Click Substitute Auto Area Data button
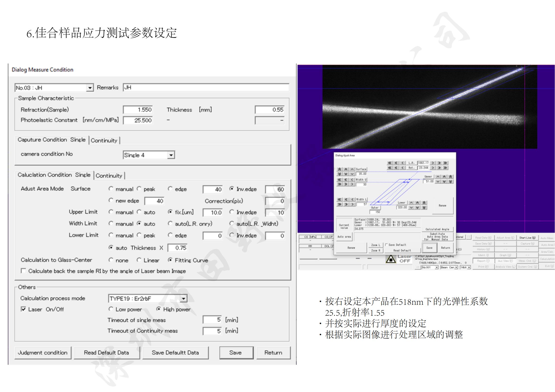Image resolution: width=555 pixels, height=392 pixels. [x=438, y=237]
